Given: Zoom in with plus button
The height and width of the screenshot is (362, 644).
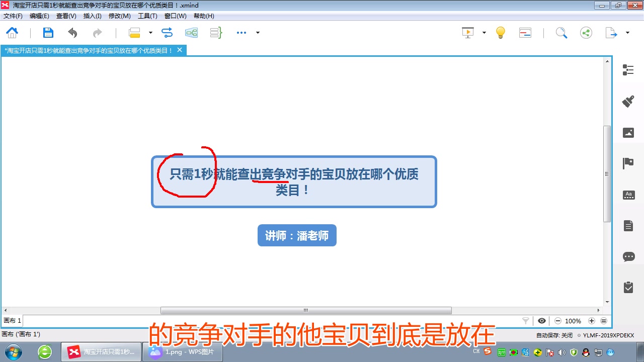Looking at the screenshot, I should pyautogui.click(x=592, y=321).
